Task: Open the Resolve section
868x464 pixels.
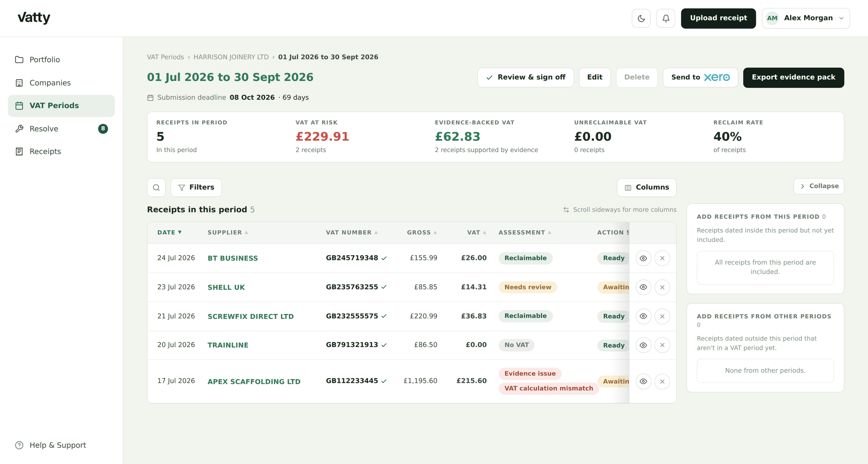Action: [61, 129]
